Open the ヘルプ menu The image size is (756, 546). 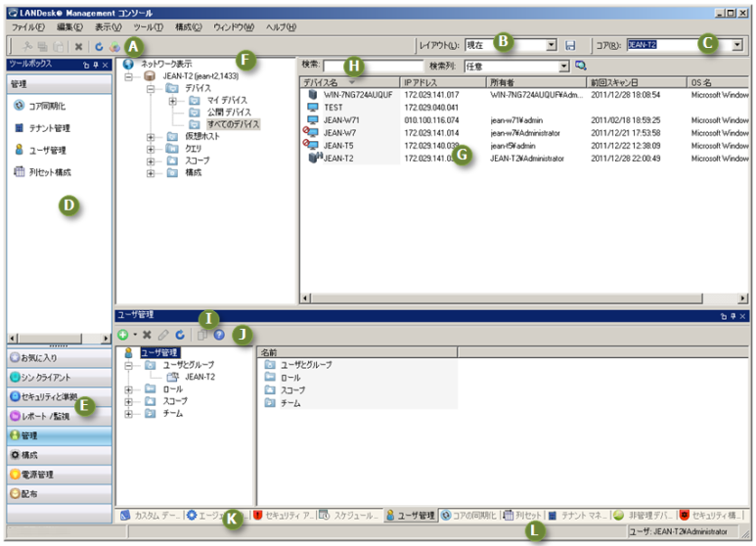[x=281, y=27]
